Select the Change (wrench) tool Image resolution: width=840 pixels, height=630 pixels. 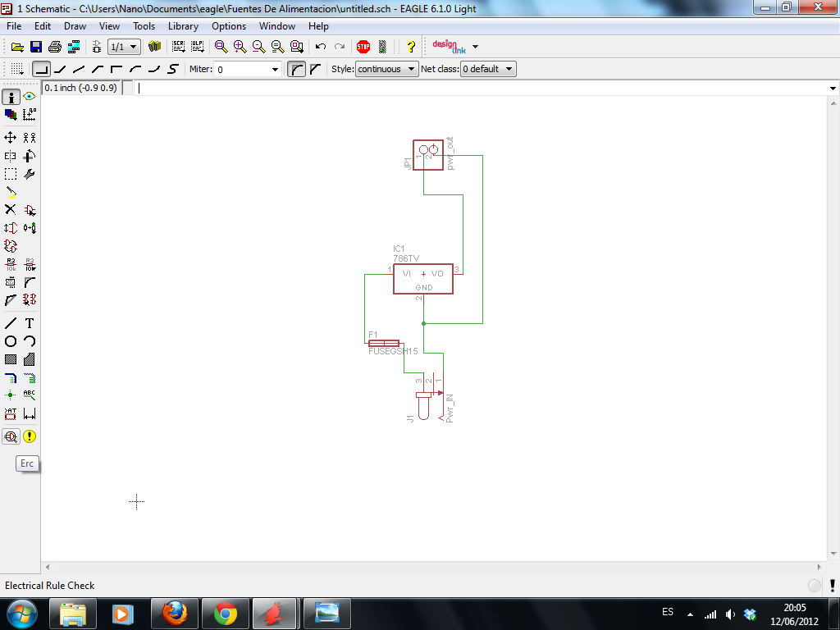click(x=30, y=174)
